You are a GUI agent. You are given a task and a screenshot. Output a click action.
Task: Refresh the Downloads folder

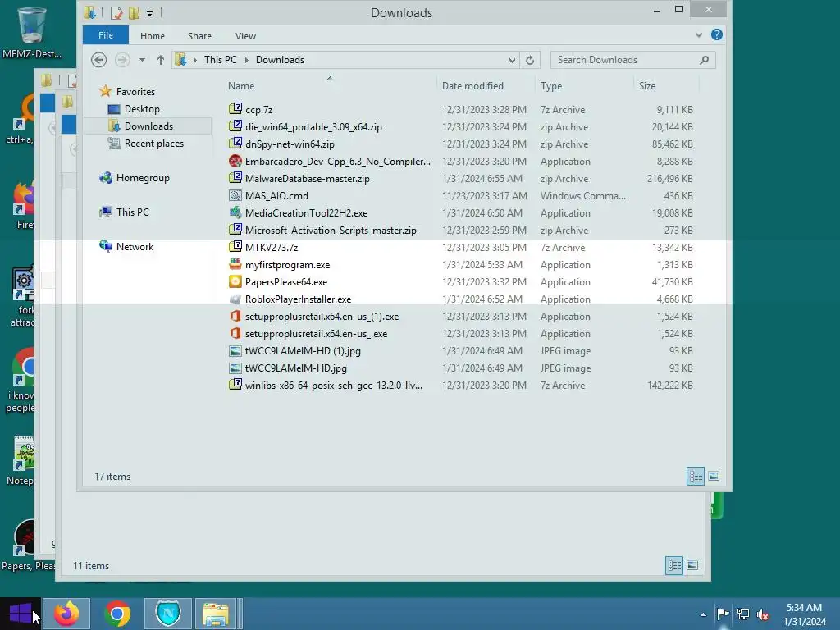coord(530,60)
